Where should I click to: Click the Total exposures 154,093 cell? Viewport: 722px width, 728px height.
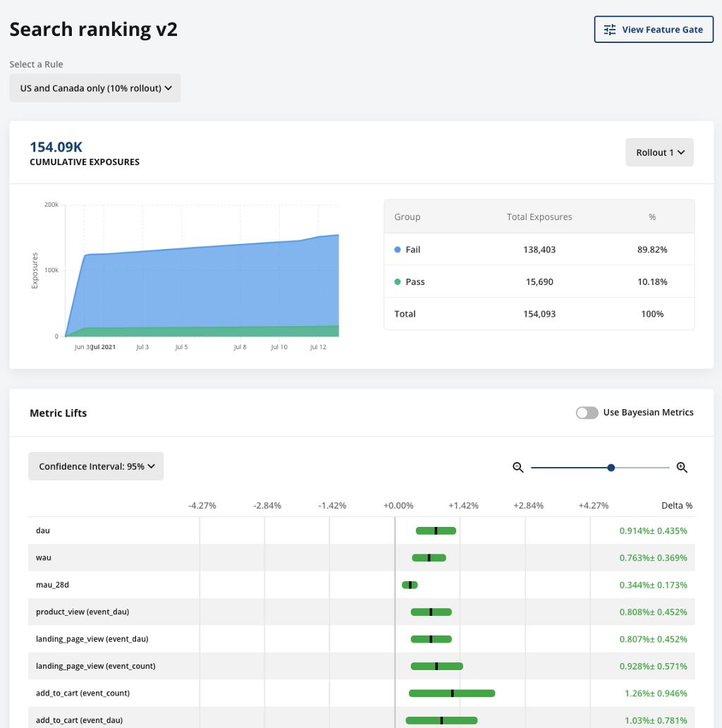coord(539,314)
